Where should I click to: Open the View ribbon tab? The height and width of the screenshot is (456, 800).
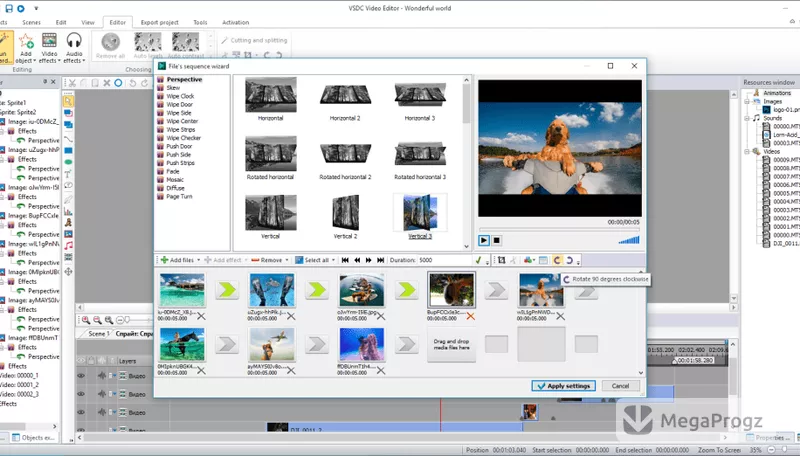pyautogui.click(x=88, y=22)
